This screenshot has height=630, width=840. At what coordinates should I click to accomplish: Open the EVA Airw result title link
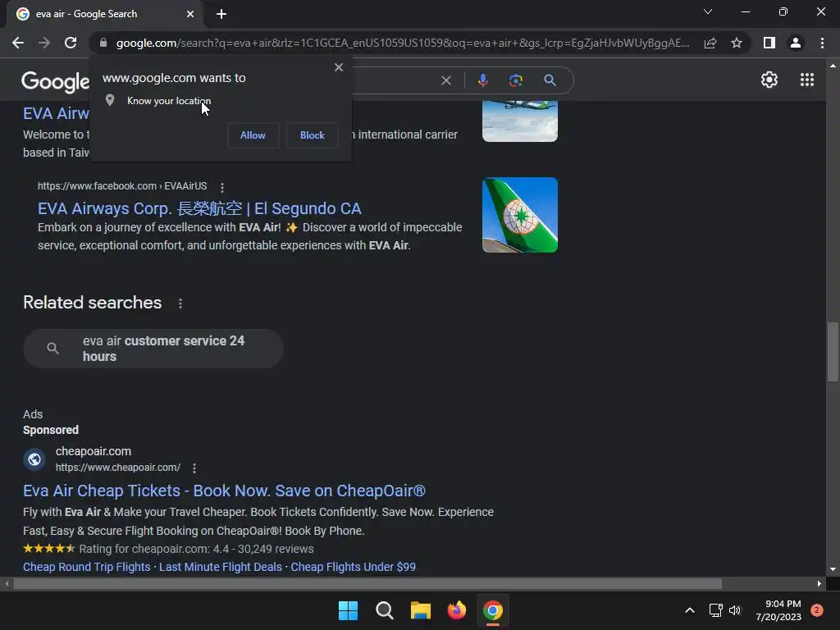(x=56, y=113)
